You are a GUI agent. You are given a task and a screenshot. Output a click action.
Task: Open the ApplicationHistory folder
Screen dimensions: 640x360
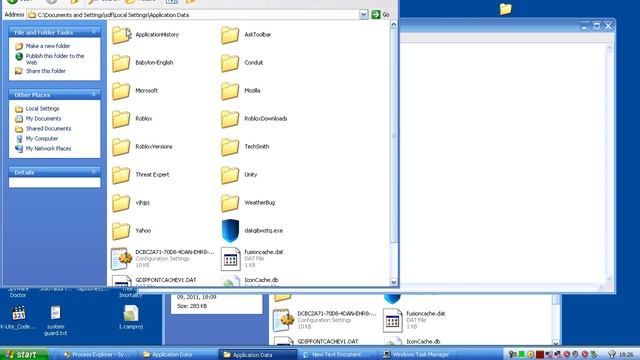pos(145,35)
